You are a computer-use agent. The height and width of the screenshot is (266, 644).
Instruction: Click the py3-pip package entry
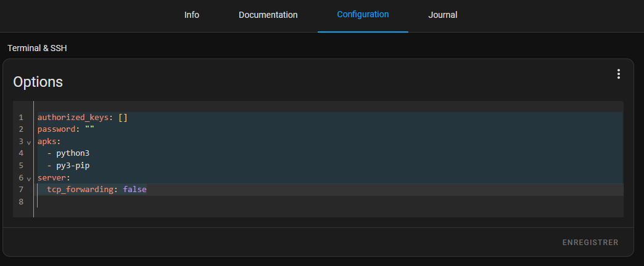coord(73,166)
